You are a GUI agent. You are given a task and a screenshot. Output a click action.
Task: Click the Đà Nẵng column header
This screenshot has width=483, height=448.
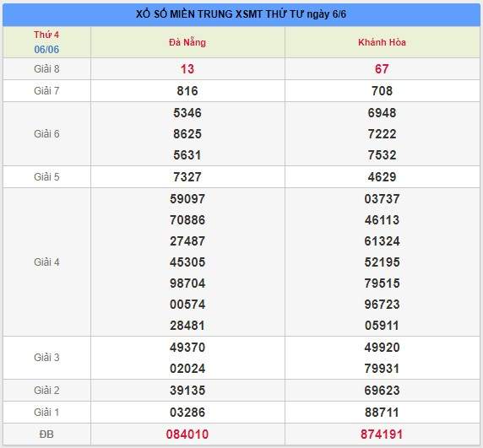coord(187,42)
